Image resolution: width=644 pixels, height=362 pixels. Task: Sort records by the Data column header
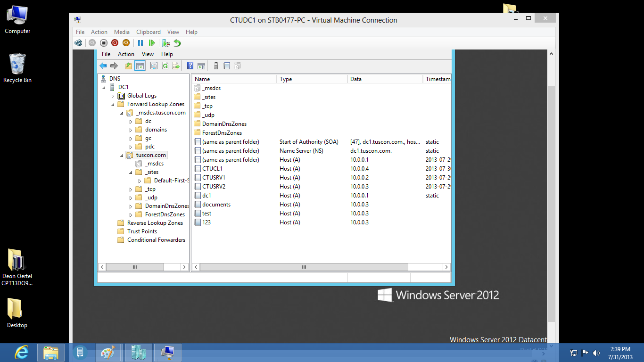click(x=385, y=79)
